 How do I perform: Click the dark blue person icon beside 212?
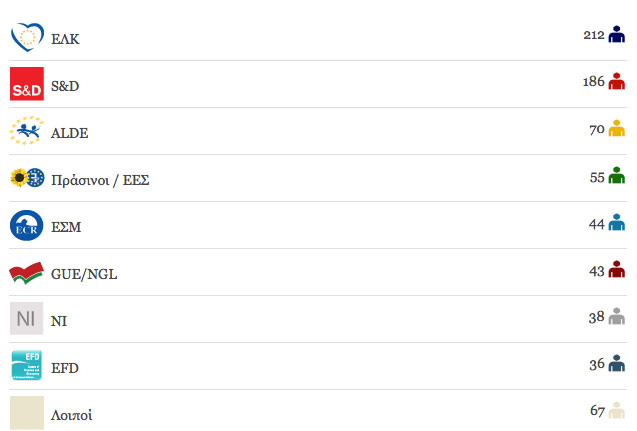pyautogui.click(x=616, y=34)
